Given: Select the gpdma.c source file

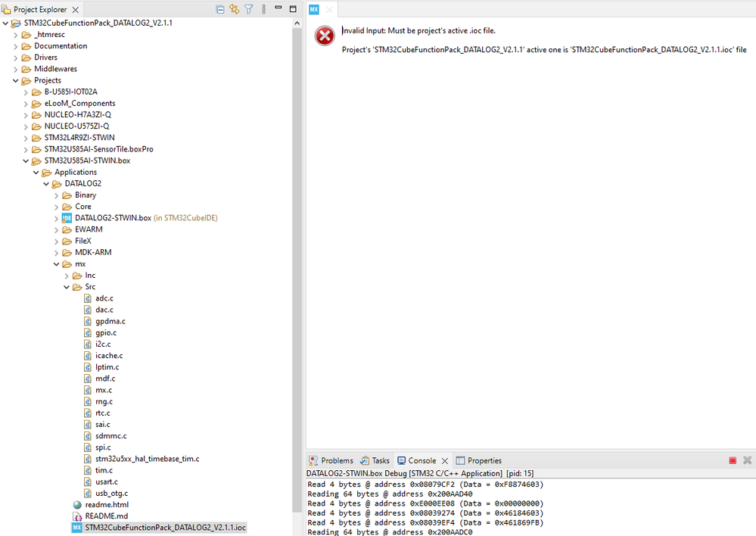Looking at the screenshot, I should pyautogui.click(x=110, y=321).
